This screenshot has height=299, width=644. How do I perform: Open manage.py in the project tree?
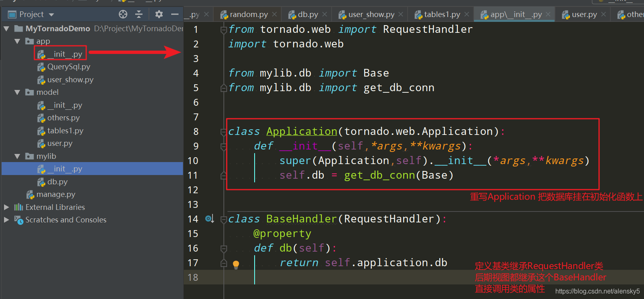click(51, 194)
